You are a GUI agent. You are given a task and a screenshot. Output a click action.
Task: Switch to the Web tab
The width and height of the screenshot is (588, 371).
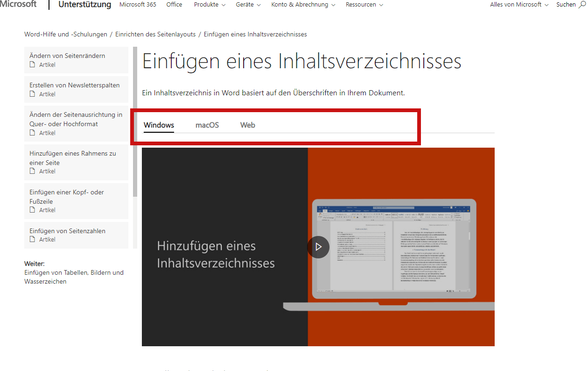click(x=248, y=125)
